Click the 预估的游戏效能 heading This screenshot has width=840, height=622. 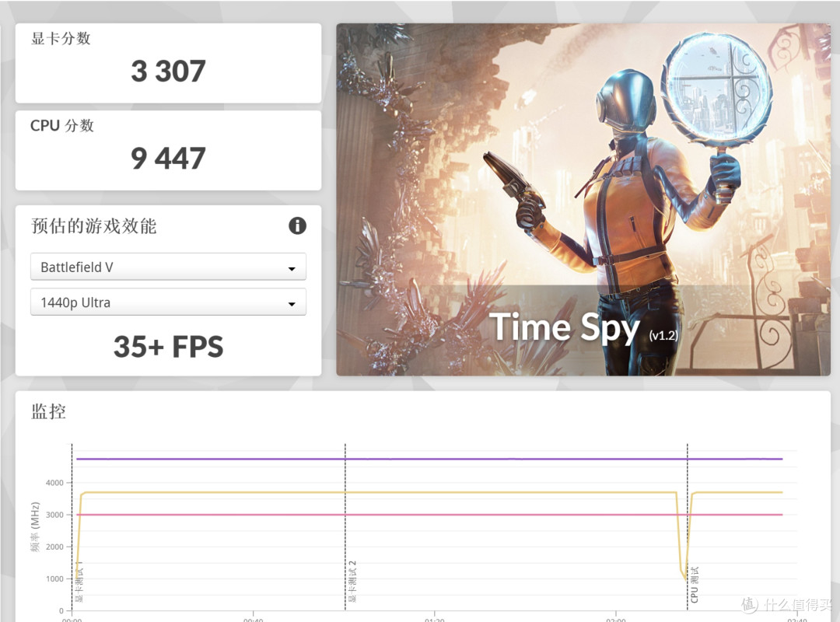click(94, 225)
